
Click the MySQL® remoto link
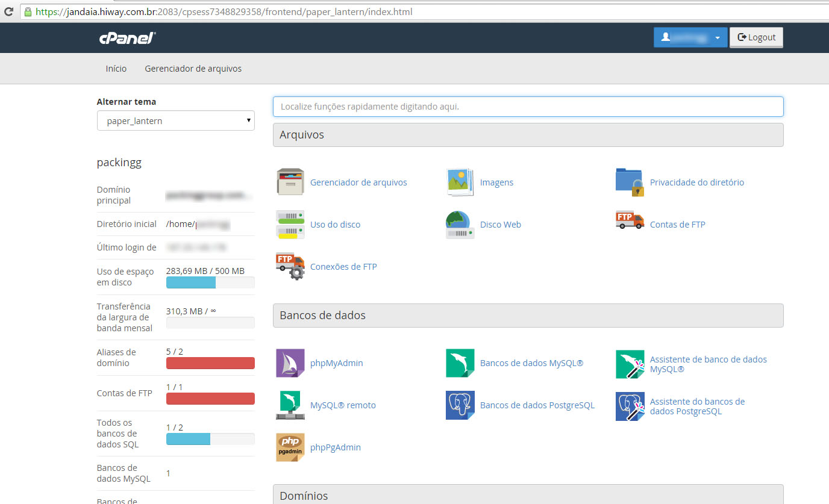click(343, 405)
